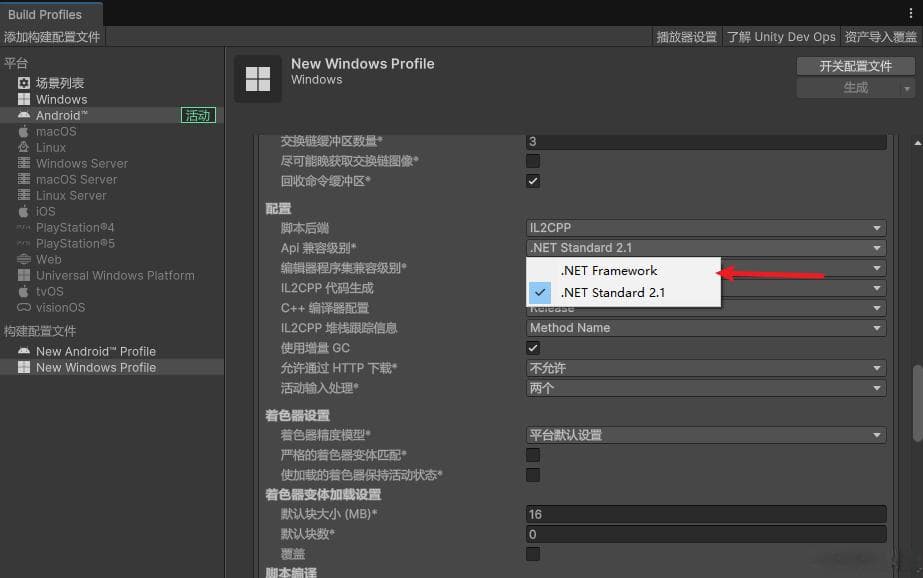Open the 活动输入处理 dropdown
This screenshot has width=923, height=578.
coord(706,388)
